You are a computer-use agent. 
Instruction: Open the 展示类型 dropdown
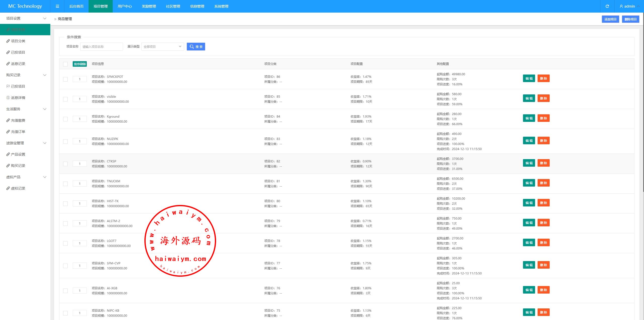(163, 47)
